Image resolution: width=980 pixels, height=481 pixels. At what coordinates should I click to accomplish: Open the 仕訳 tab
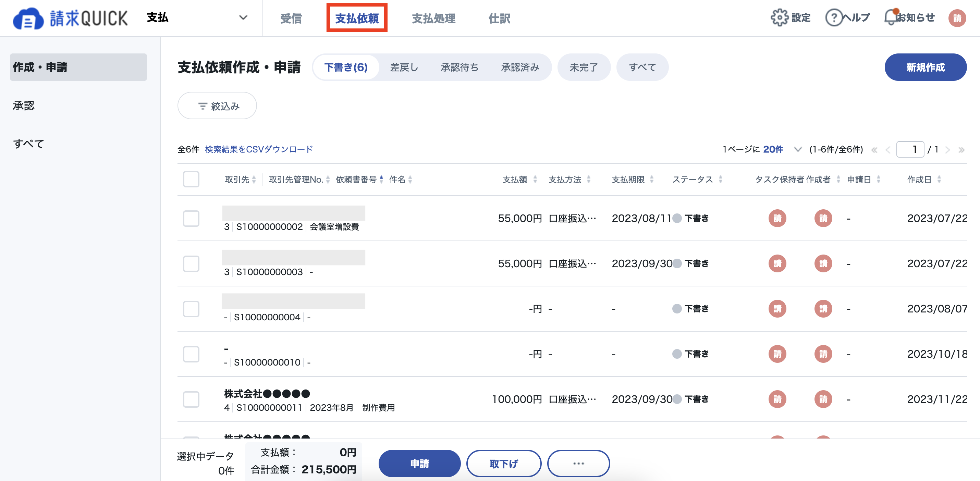(499, 18)
